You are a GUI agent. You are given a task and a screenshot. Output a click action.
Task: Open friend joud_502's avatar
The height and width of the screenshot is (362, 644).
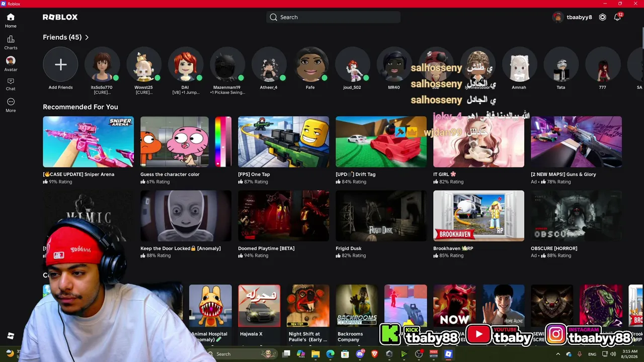352,64
